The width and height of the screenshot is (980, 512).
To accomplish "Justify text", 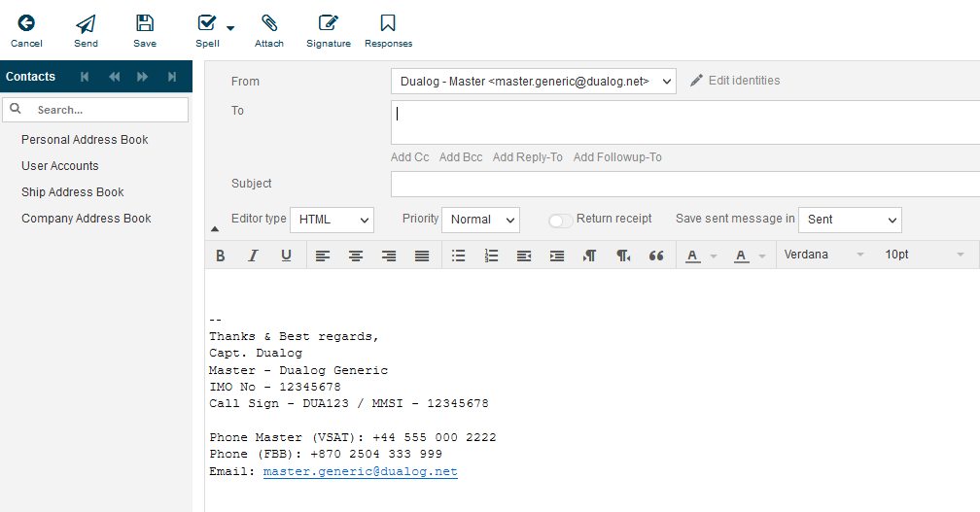I will coord(422,256).
